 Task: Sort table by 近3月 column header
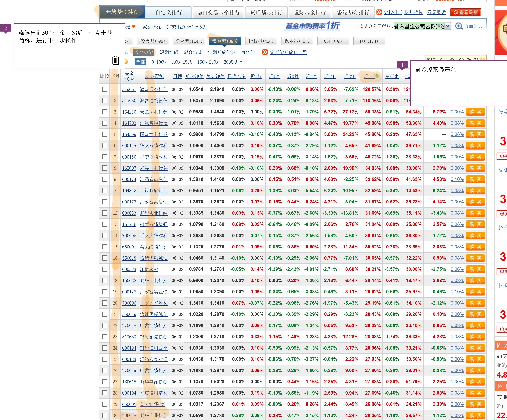[x=293, y=76]
